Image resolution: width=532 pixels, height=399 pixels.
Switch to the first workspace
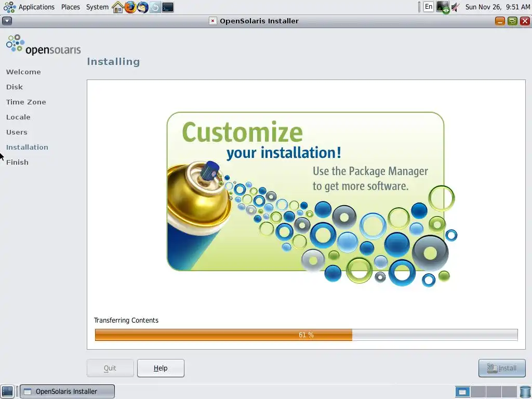point(462,392)
